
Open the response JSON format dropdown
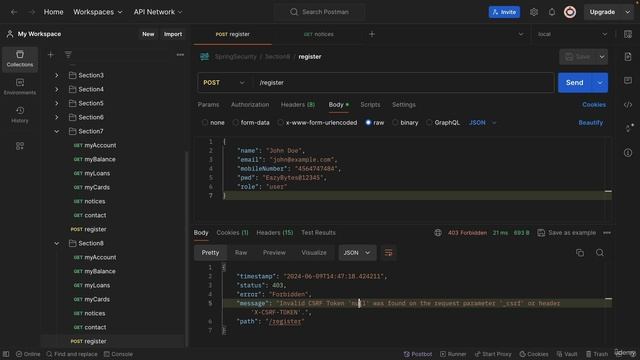point(357,253)
